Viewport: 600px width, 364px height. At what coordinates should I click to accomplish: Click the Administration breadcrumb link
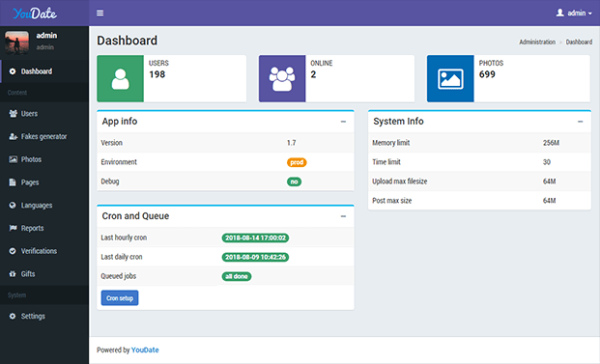(x=537, y=42)
